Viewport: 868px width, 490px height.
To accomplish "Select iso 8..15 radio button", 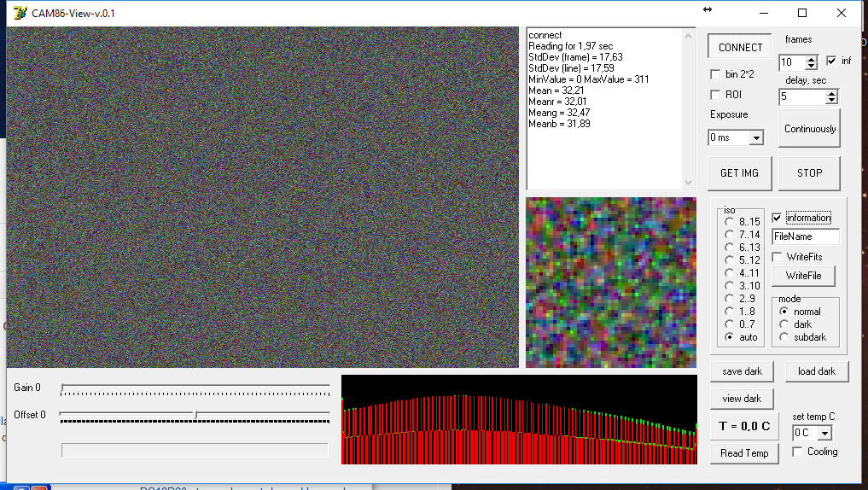I will (x=729, y=221).
